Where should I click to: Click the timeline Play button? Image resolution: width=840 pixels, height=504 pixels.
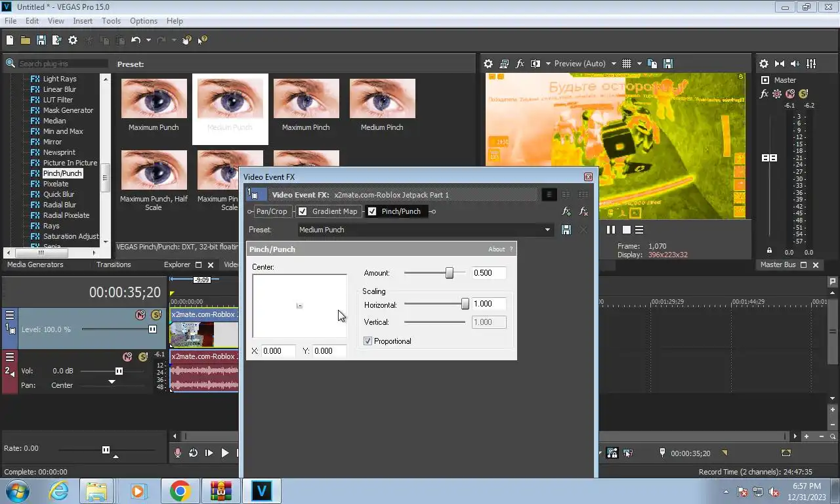(x=225, y=453)
